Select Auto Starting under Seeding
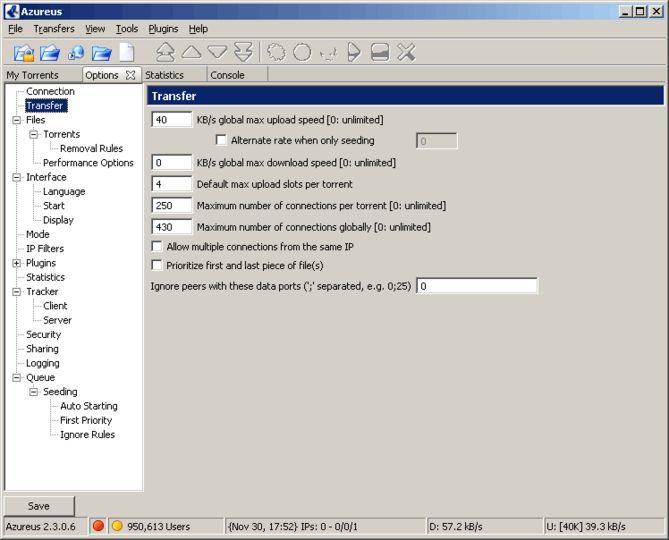This screenshot has width=669, height=540. click(x=89, y=406)
